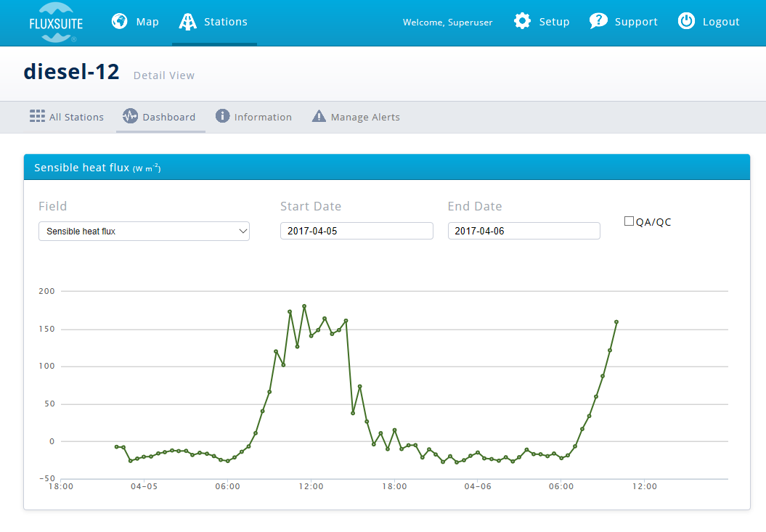Viewport: 766px width, 532px height.
Task: Click the peak data point near 180
Action: click(304, 306)
